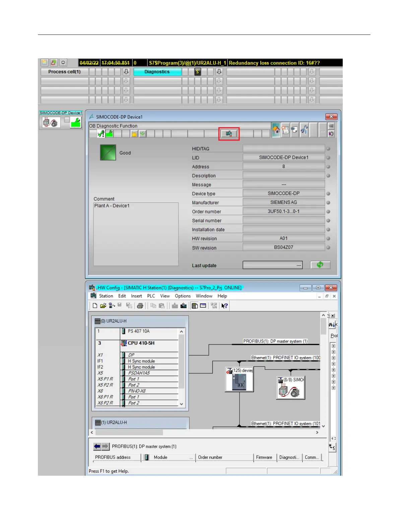Click the Open folder icon in HW Config toolbar
399x532 pixels.
(103, 306)
